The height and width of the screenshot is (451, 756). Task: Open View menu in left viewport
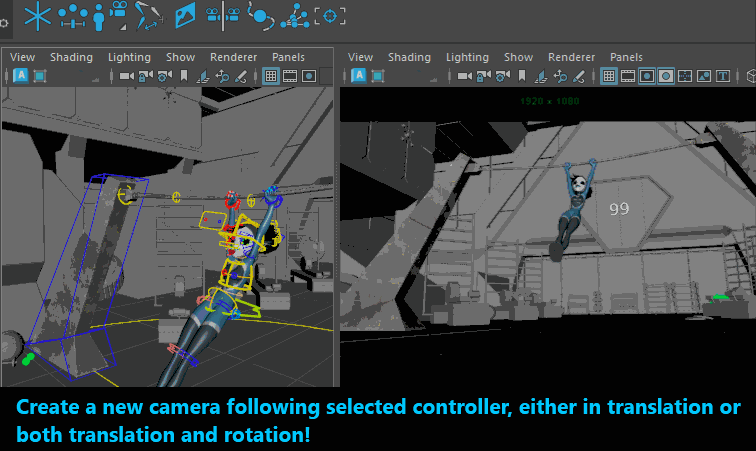pos(22,57)
